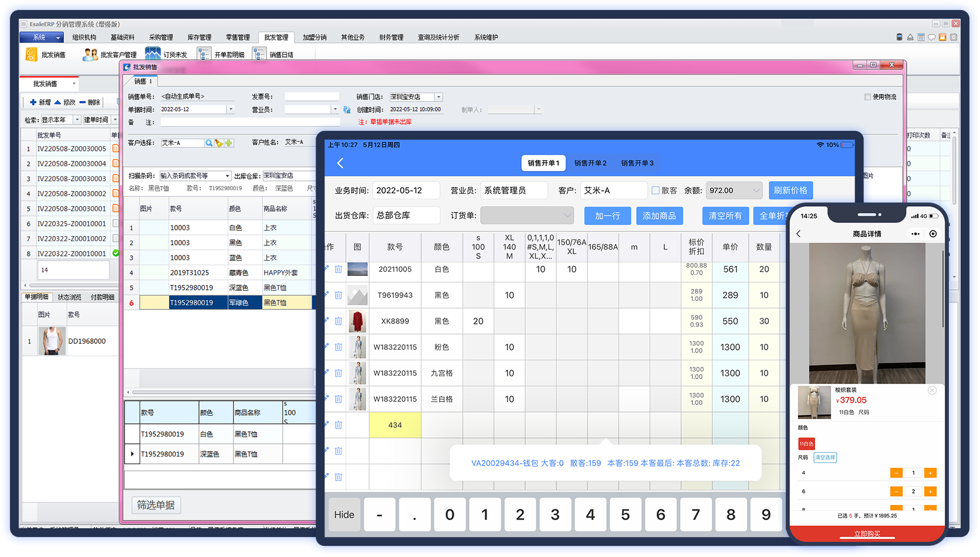Open the 批发销售 toolbar icon
Image resolution: width=980 pixels, height=557 pixels.
click(x=32, y=55)
